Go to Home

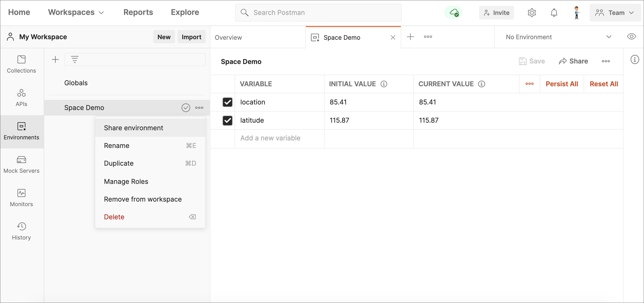click(19, 12)
